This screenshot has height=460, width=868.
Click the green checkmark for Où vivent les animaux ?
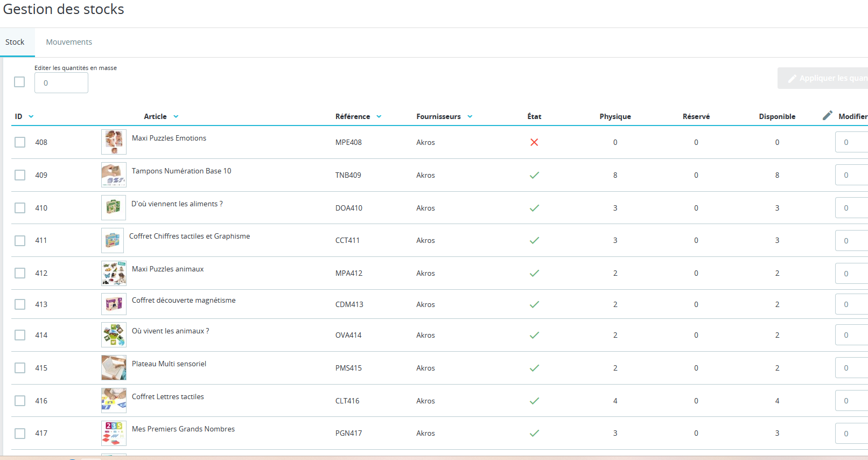click(534, 335)
